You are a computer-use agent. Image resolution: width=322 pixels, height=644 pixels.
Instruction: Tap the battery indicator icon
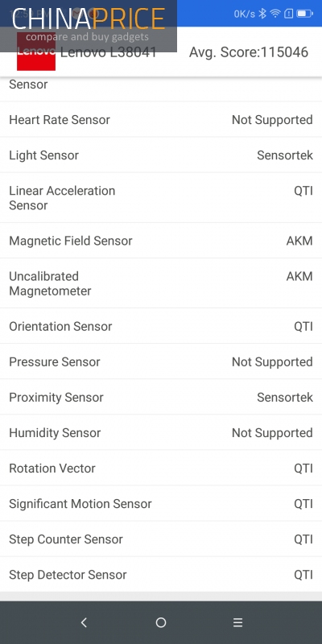pos(305,14)
